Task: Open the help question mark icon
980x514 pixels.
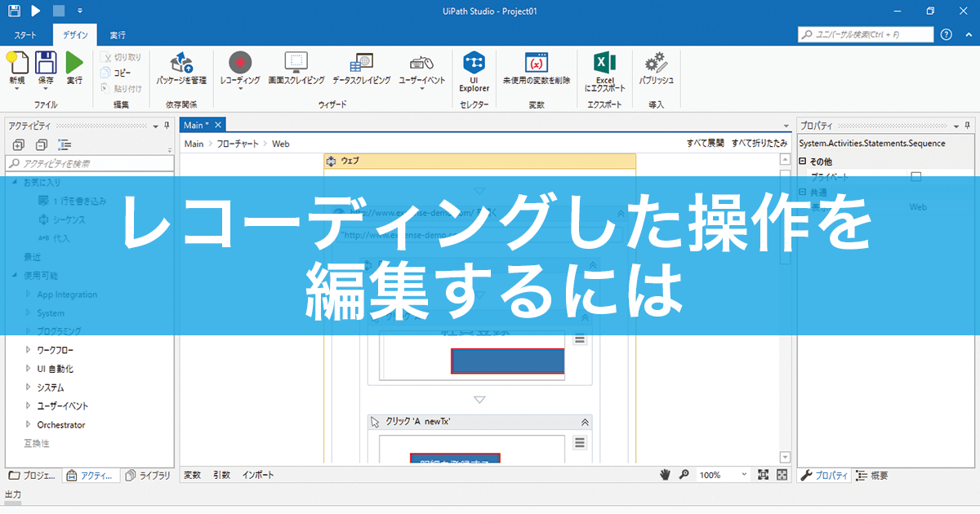Action: [x=947, y=34]
